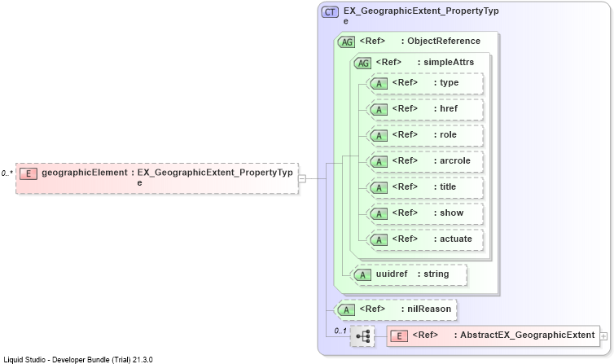Image resolution: width=614 pixels, height=364 pixels.
Task: Click the 0..* cardinality label
Action: click(x=7, y=173)
